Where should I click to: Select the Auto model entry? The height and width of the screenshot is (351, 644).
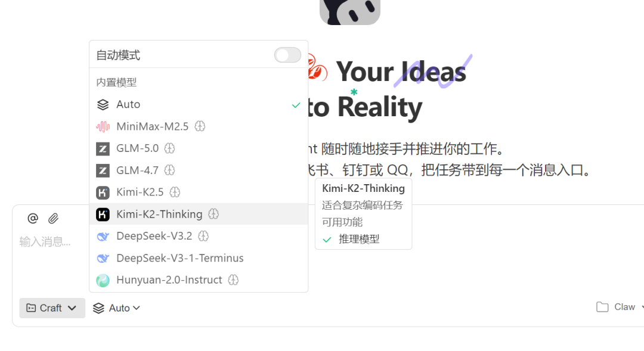(x=199, y=104)
